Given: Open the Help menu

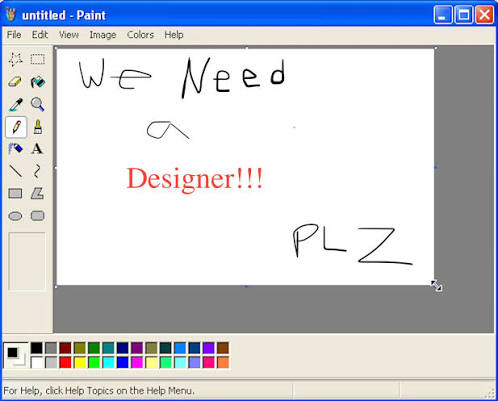Looking at the screenshot, I should 174,35.
